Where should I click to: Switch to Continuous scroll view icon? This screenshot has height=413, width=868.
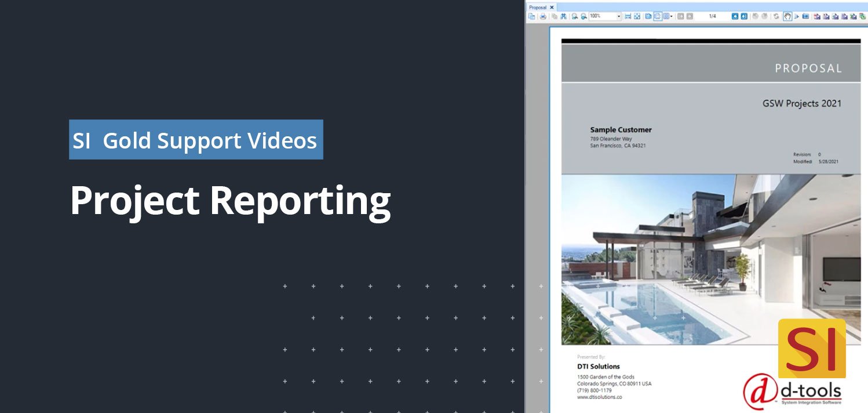point(658,16)
